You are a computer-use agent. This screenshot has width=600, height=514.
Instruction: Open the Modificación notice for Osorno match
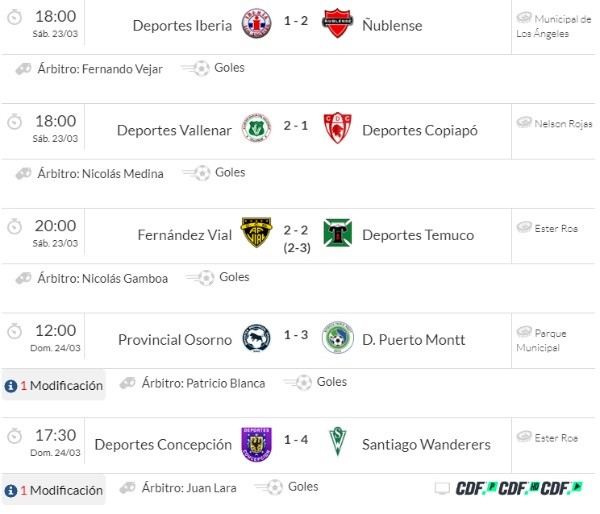[x=54, y=385]
